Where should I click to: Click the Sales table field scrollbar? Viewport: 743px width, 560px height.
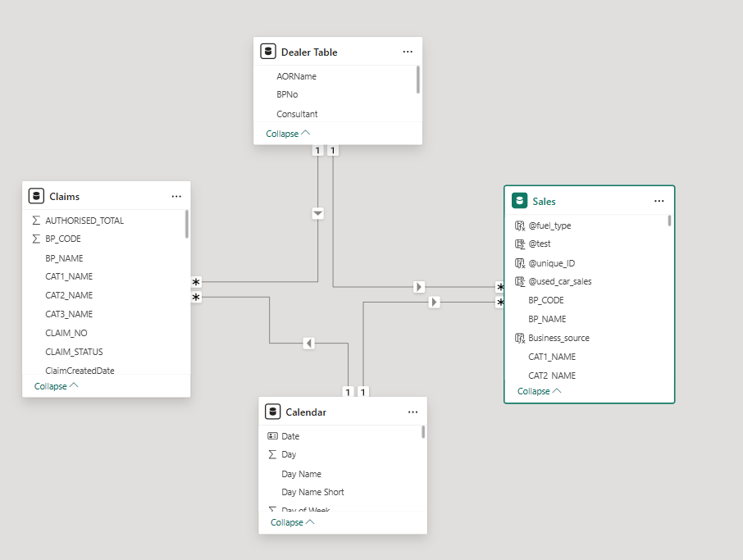point(669,221)
